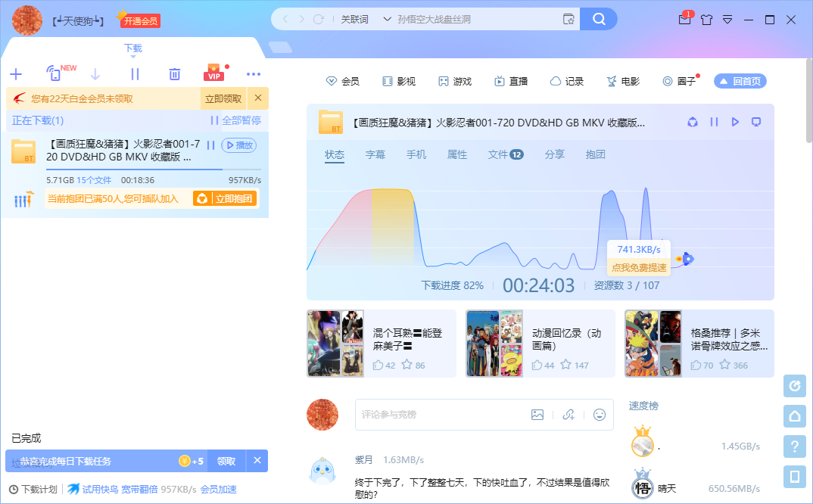The image size is (813, 504).
Task: Open the 记录 navigation tab
Action: [x=567, y=82]
